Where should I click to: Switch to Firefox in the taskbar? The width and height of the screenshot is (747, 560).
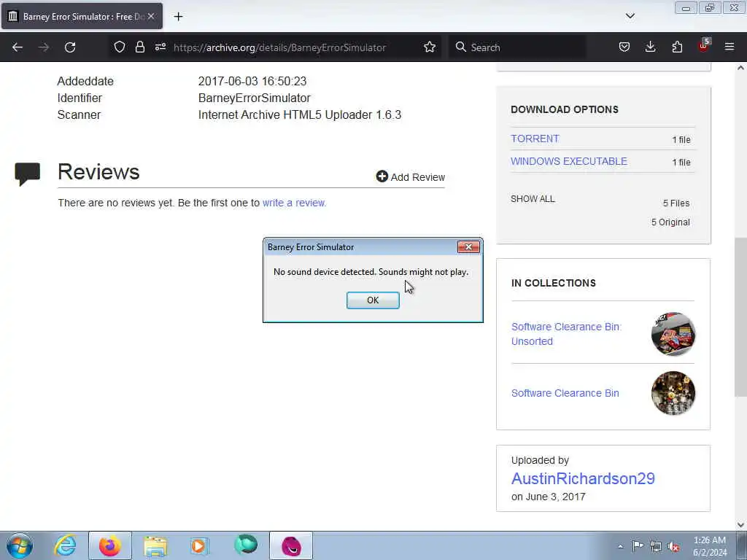point(109,545)
